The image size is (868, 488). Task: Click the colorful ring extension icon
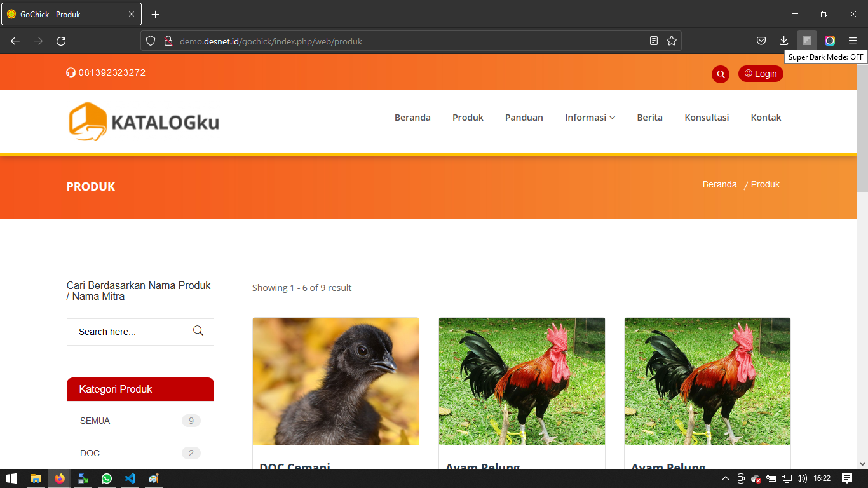[830, 41]
